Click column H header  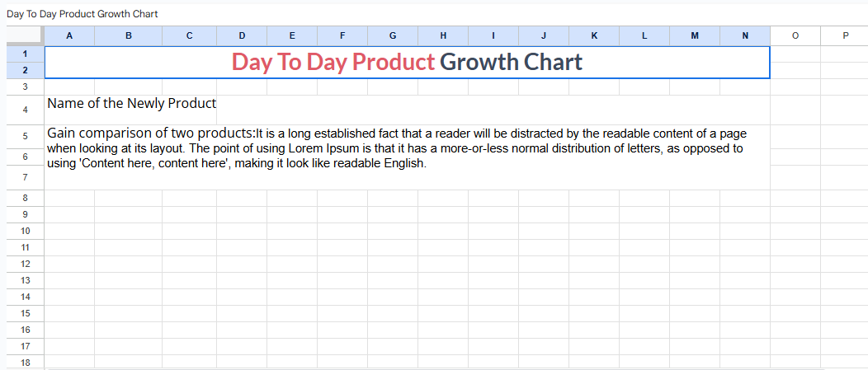point(443,35)
